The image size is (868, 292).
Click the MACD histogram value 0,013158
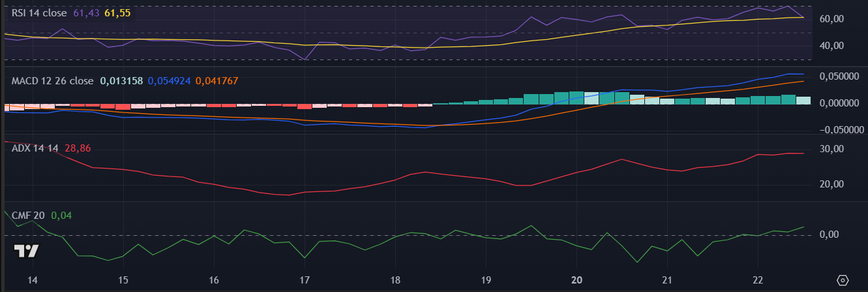coord(121,81)
